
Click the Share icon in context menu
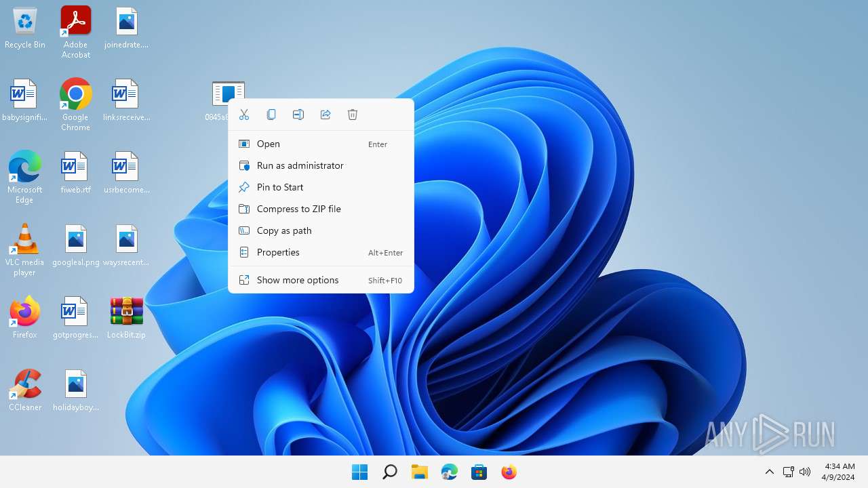pos(325,115)
